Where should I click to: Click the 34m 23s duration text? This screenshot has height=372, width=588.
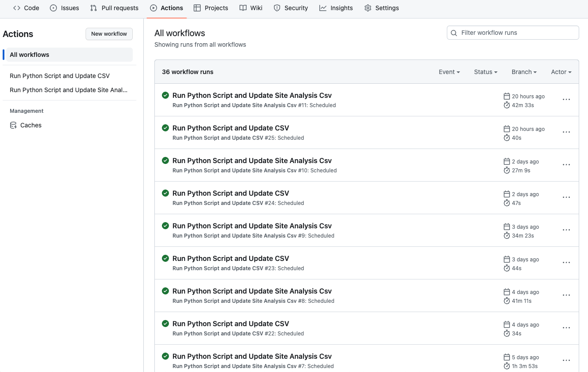tap(523, 235)
